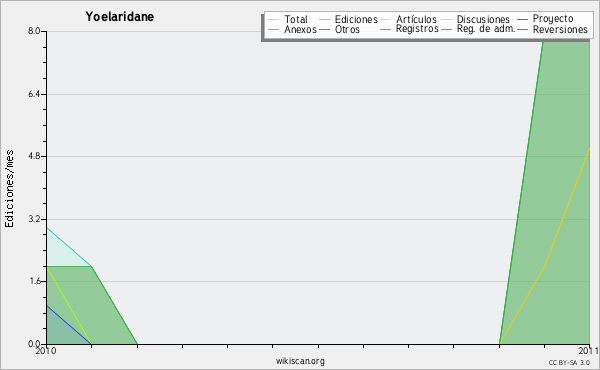Viewport: 600px width, 370px height.
Task: Click the cyan Total legend line swatch
Action: (274, 19)
